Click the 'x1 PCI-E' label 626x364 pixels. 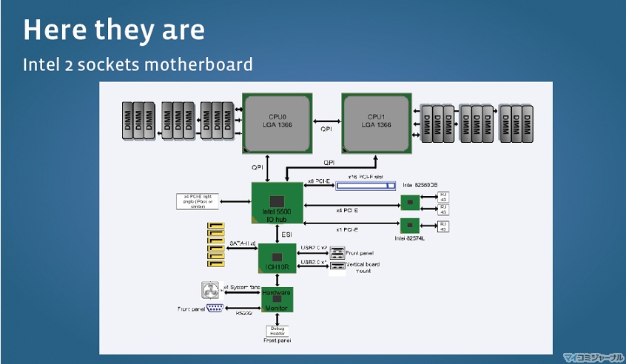click(347, 230)
